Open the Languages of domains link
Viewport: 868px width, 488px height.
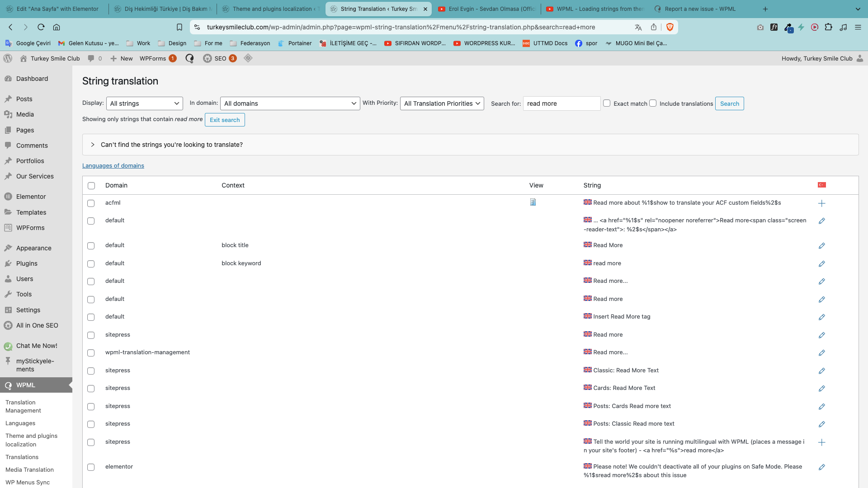click(x=113, y=166)
